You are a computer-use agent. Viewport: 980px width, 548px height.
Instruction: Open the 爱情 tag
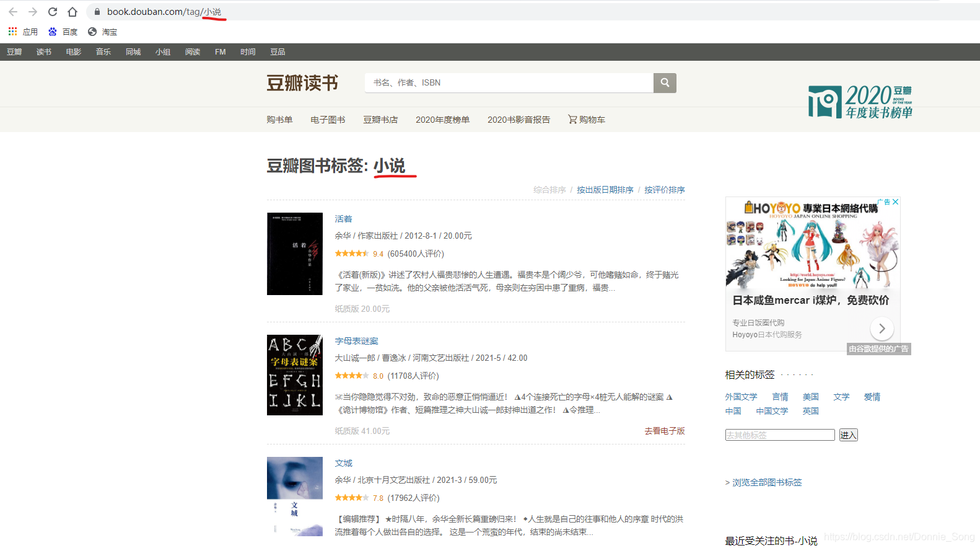tap(872, 397)
